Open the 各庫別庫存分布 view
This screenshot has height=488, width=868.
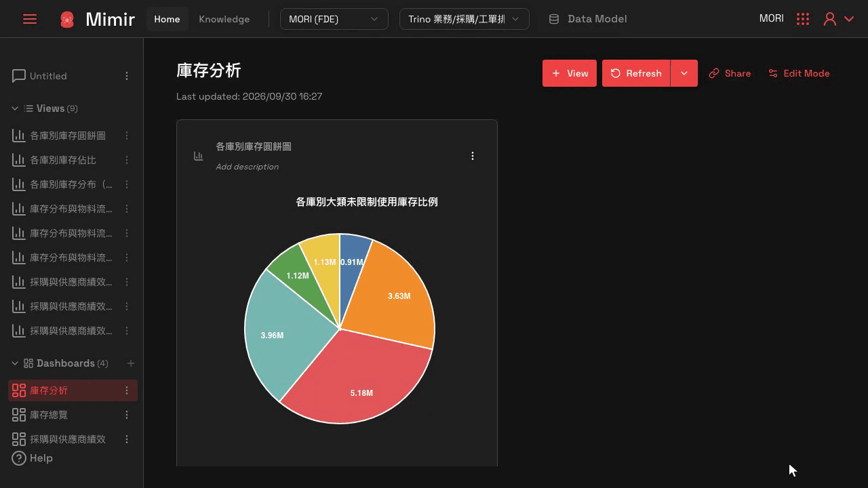71,184
